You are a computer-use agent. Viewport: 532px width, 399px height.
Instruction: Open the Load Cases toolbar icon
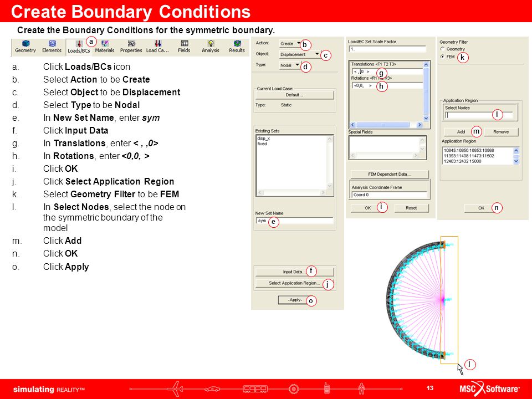pos(157,47)
